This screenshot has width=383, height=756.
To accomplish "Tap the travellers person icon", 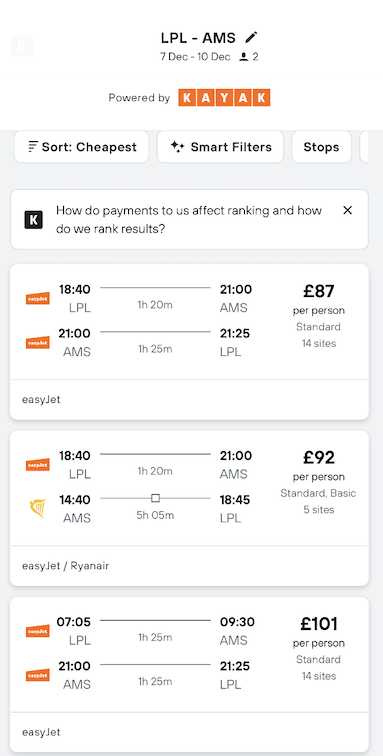I will point(244,57).
